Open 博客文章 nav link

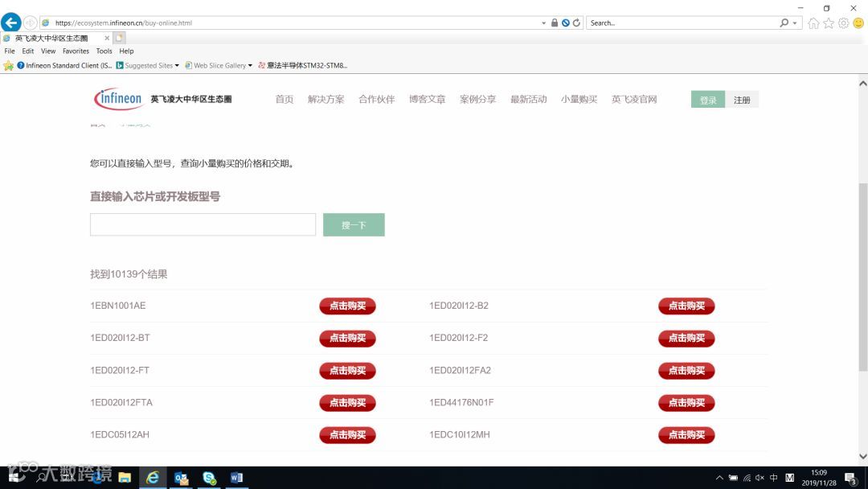coord(427,99)
